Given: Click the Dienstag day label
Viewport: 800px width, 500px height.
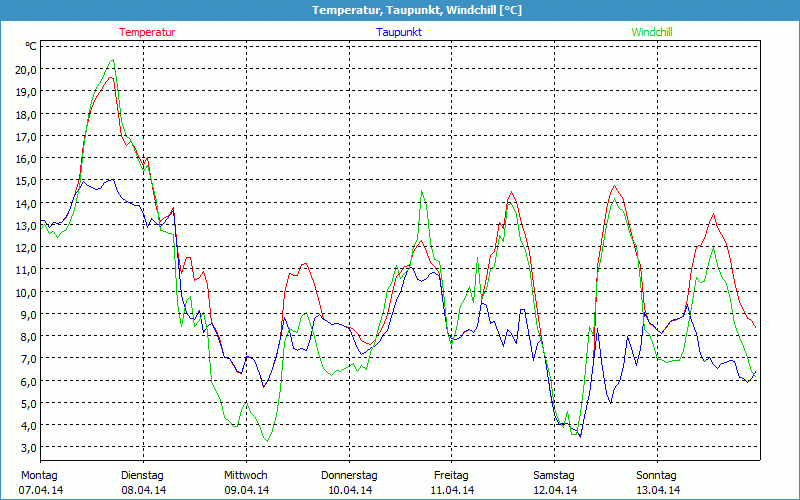Looking at the screenshot, I should point(142,475).
